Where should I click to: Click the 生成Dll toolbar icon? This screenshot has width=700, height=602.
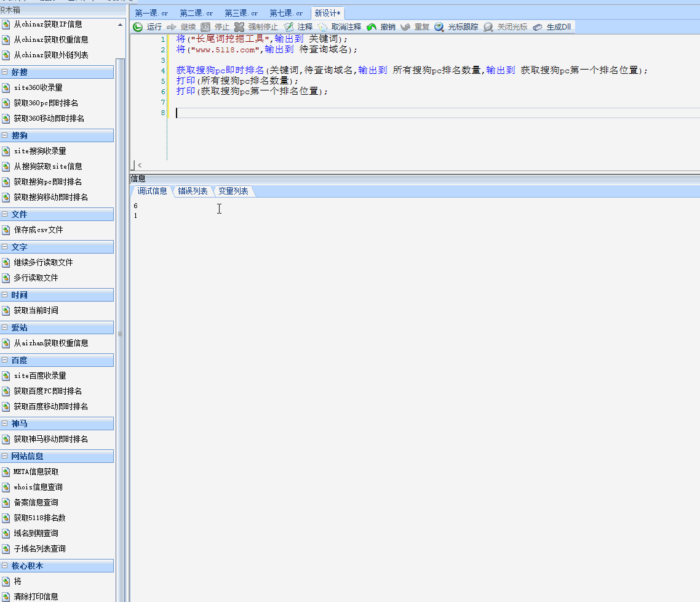coord(538,27)
